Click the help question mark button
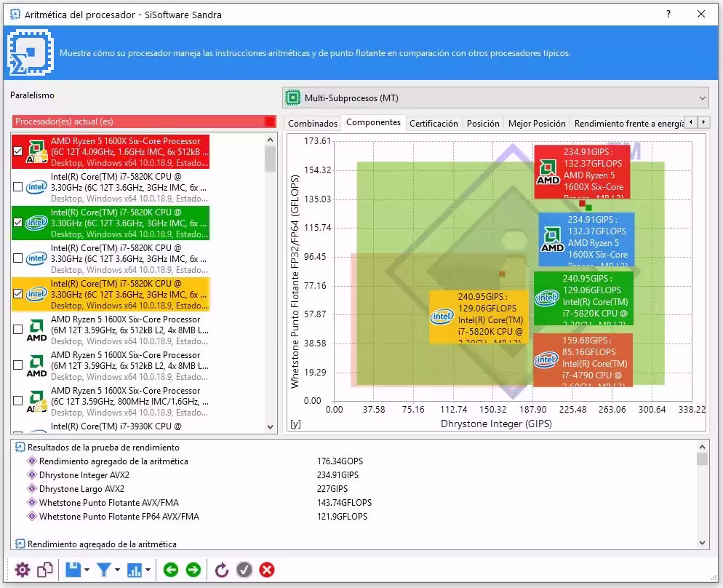 pyautogui.click(x=668, y=14)
